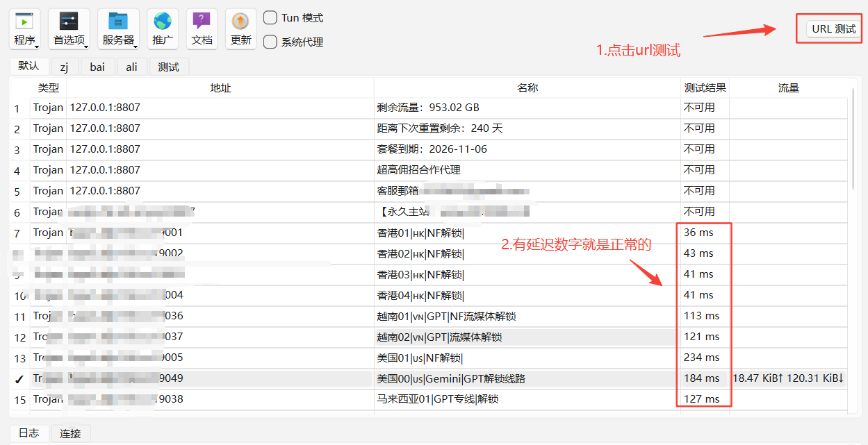Click the 更新 update icon
The image size is (868, 445).
click(x=240, y=21)
